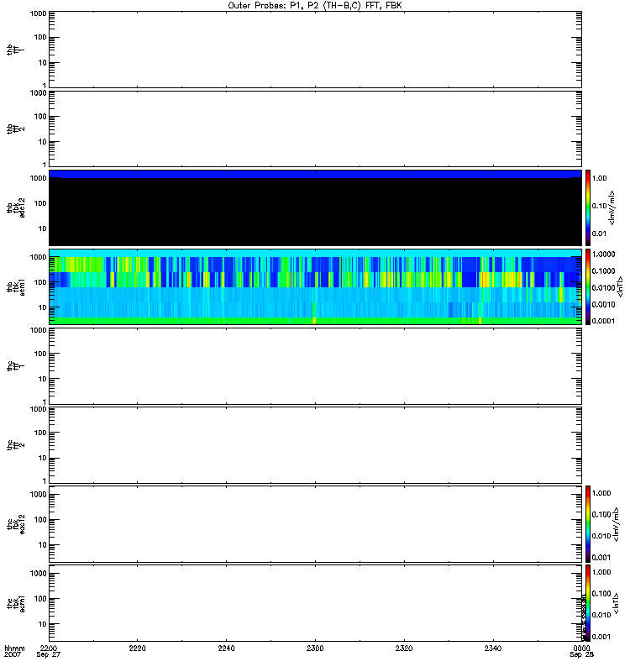Click the 'Sep 27' date label

click(49, 654)
